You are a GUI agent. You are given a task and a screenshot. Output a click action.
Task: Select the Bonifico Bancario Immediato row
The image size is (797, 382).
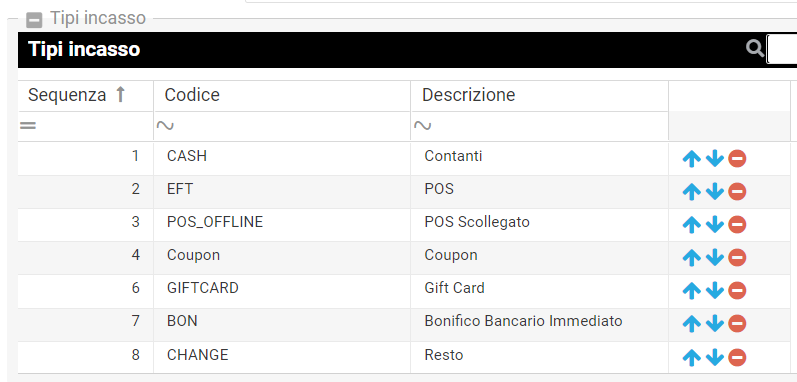(x=404, y=324)
